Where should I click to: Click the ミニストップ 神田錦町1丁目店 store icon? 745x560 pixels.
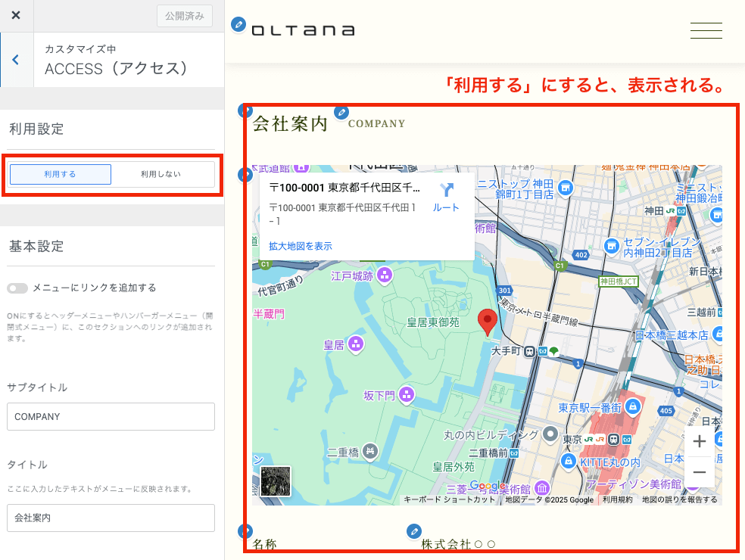(x=566, y=188)
